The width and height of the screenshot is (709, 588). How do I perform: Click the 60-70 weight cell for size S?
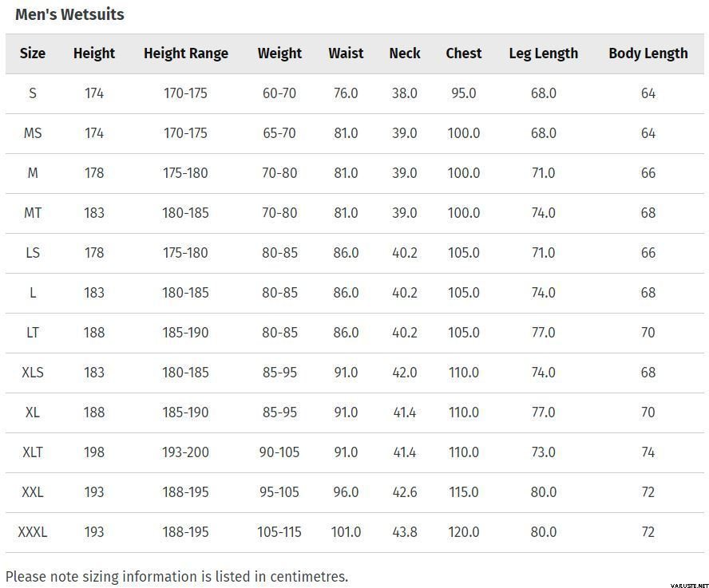click(x=279, y=93)
